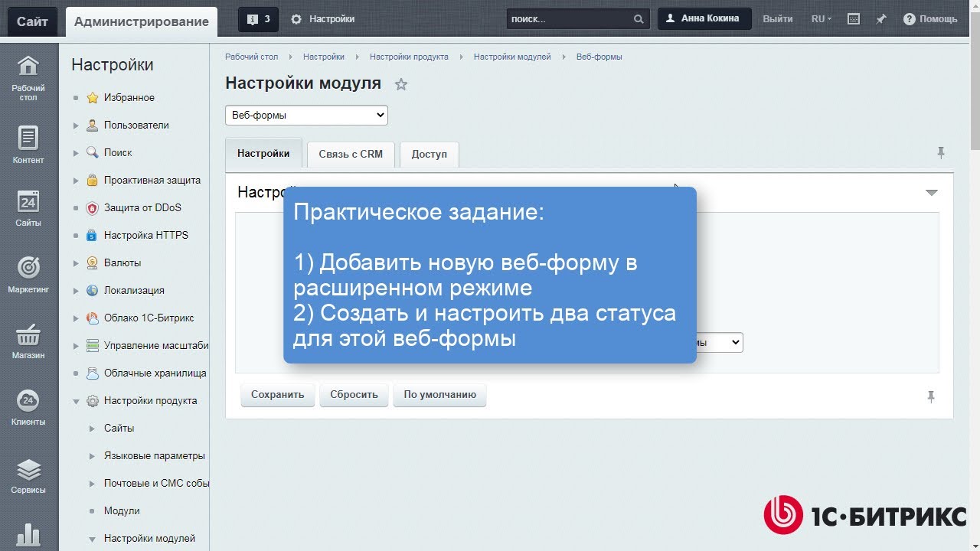Click the Настройки модулей breadcrumb link
Image resolution: width=980 pixels, height=551 pixels.
[x=512, y=57]
